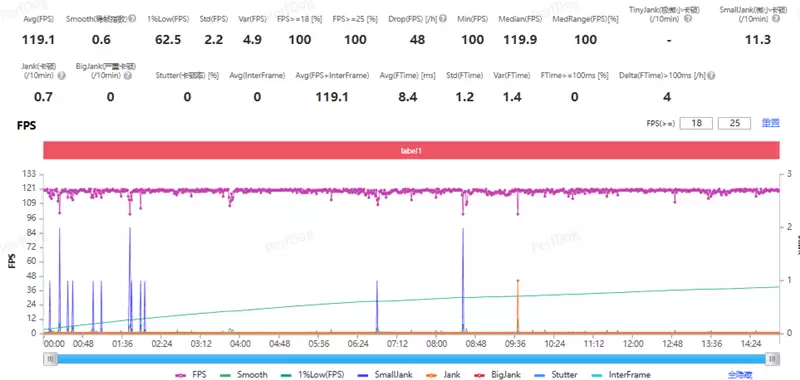This screenshot has width=800, height=380.
Task: Open help icon next to Smooth metric
Action: pyautogui.click(x=132, y=19)
